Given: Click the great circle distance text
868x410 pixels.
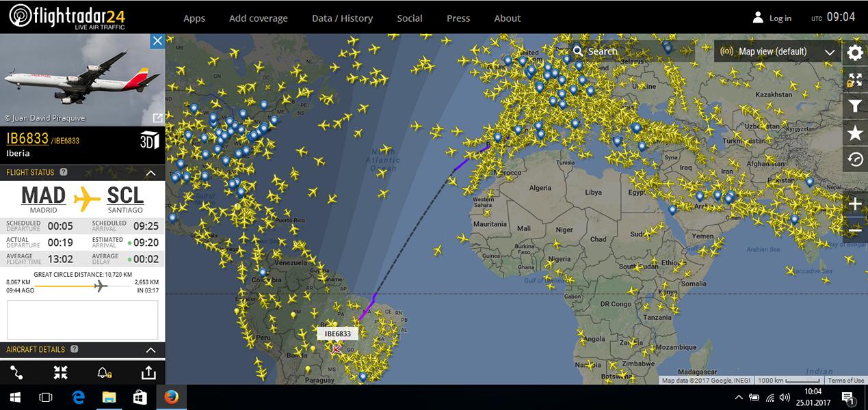Looking at the screenshot, I should click(x=83, y=274).
